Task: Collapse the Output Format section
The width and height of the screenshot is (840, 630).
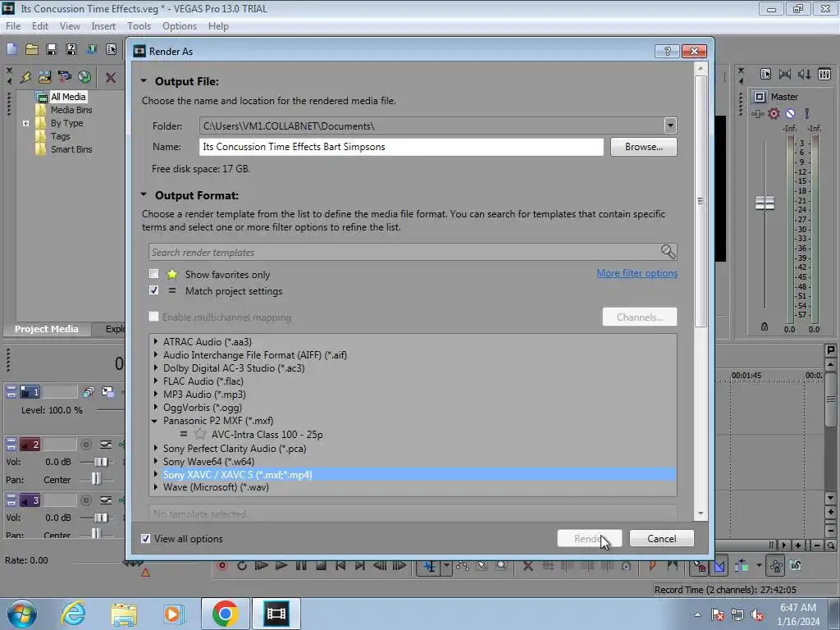Action: pyautogui.click(x=144, y=195)
